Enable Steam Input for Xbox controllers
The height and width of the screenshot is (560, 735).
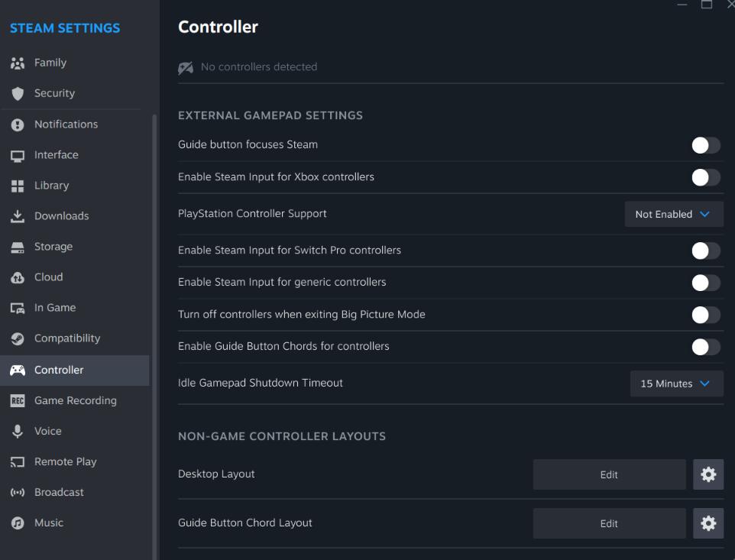point(706,177)
